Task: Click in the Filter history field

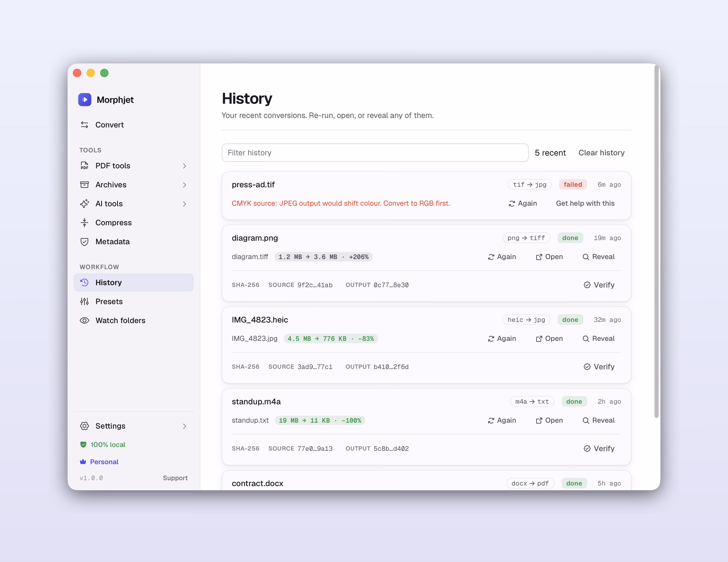Action: [x=375, y=153]
